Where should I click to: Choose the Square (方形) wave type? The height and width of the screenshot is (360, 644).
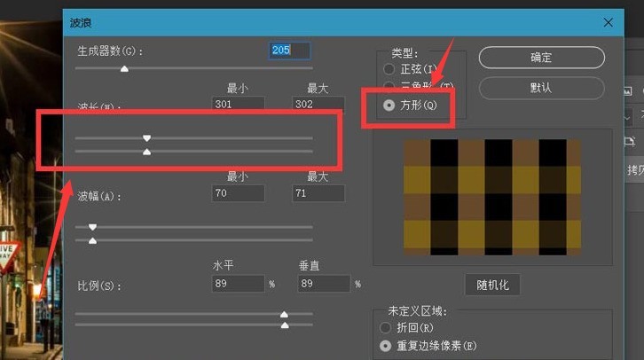click(x=388, y=105)
